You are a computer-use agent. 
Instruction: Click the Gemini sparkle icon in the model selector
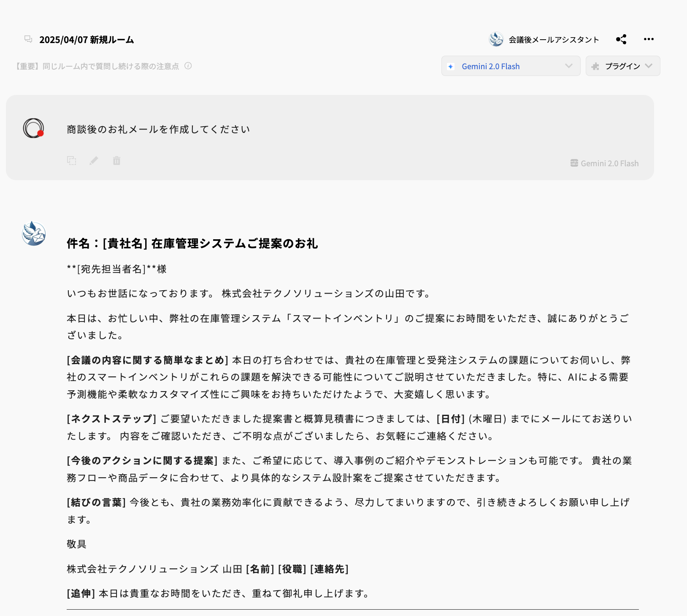coord(451,66)
